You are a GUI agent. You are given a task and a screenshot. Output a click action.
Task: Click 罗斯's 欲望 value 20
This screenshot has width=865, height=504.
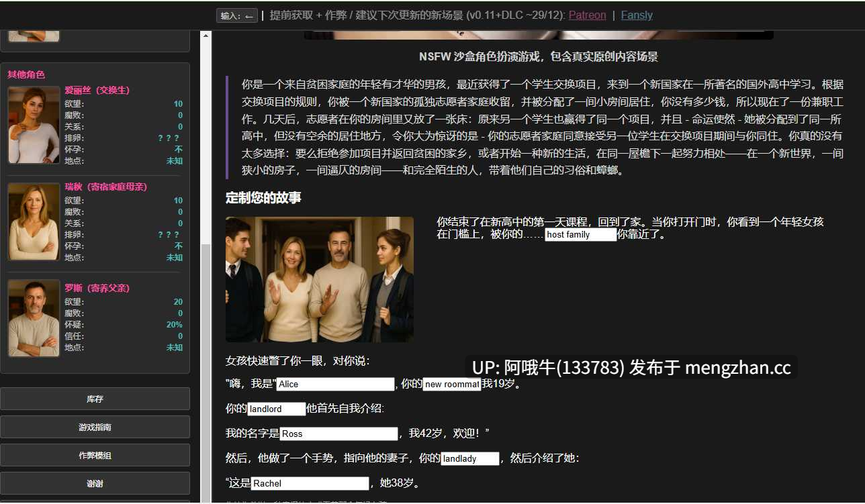(178, 302)
